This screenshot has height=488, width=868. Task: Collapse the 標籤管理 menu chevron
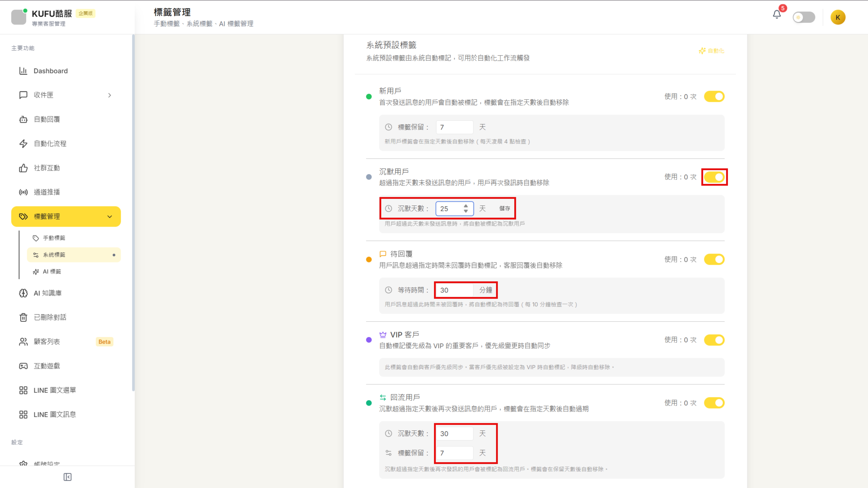tap(110, 217)
